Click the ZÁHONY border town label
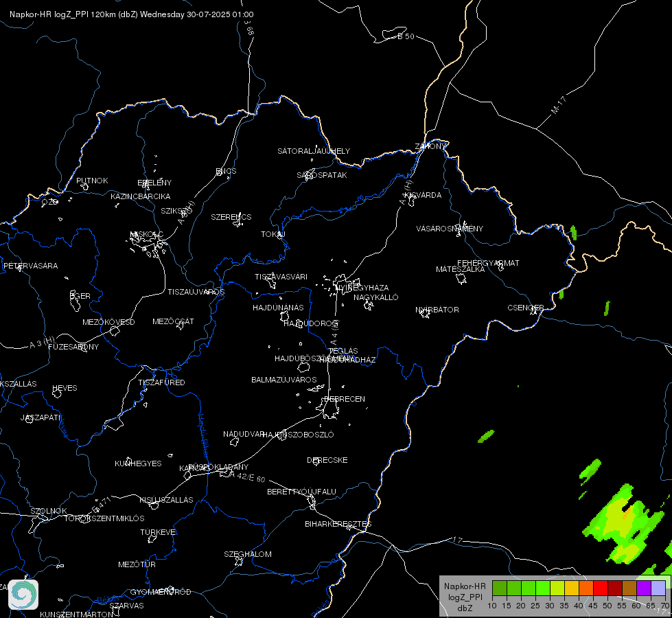The height and width of the screenshot is (618, 672). (x=430, y=146)
